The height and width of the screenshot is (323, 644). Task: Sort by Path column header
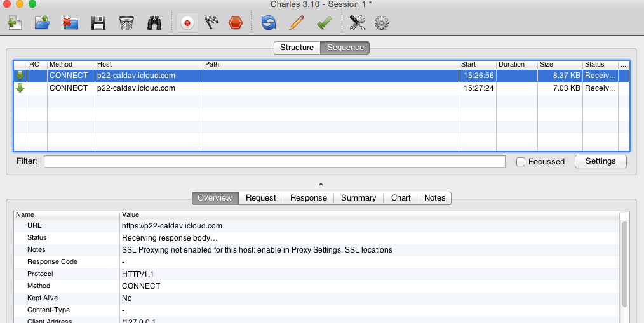(x=331, y=65)
